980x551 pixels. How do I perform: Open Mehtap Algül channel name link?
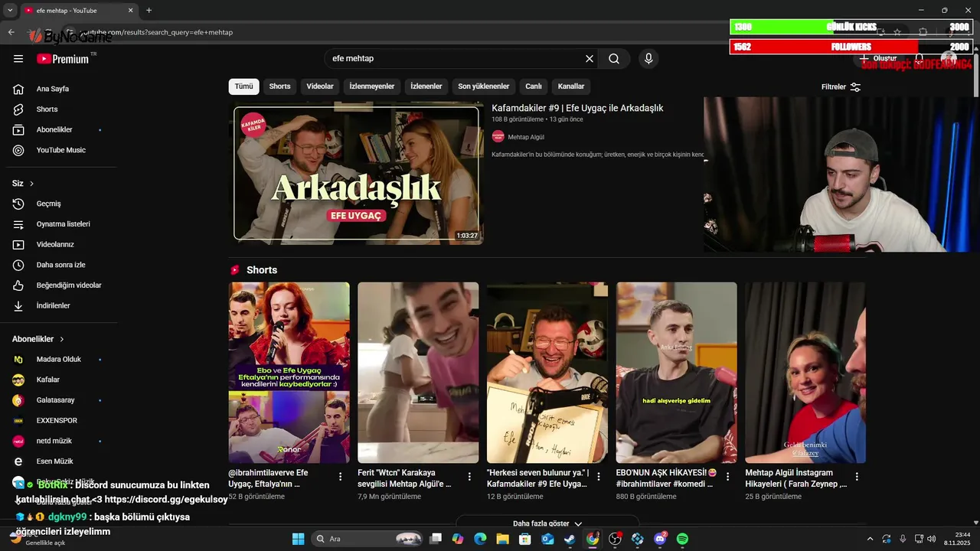click(526, 137)
